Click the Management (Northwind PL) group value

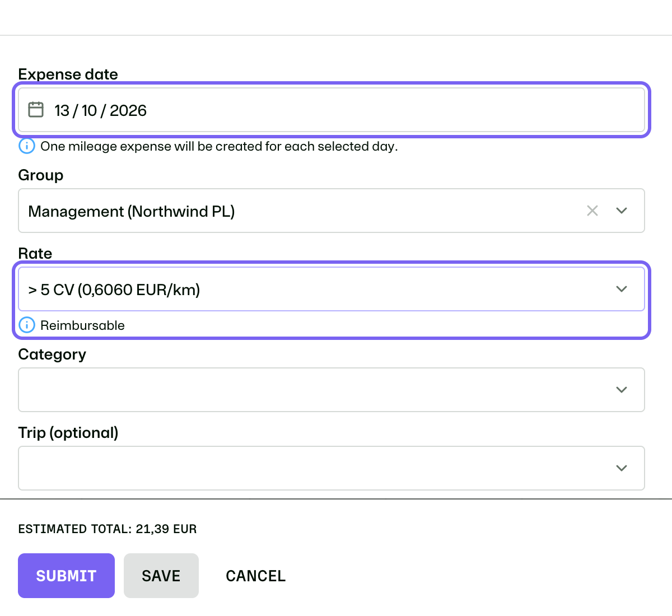click(132, 211)
